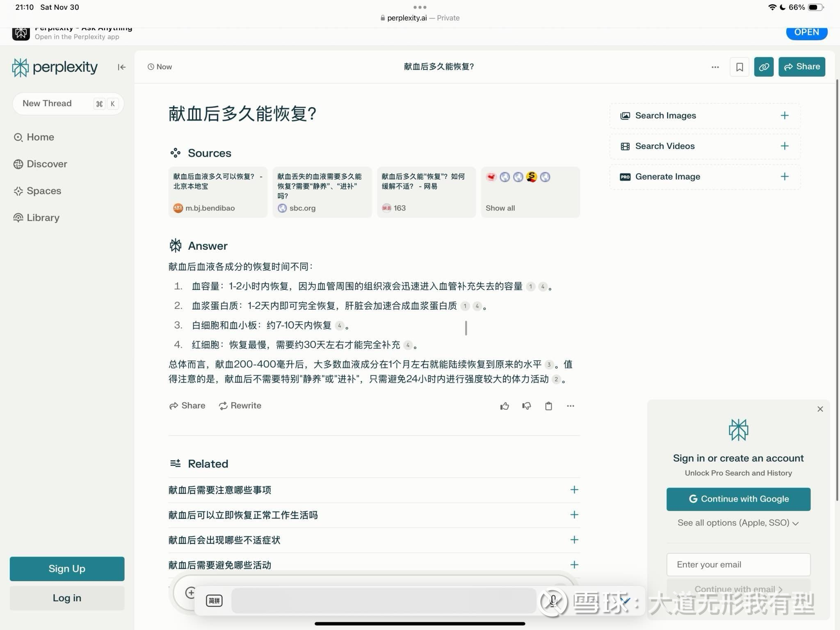Tap the Safari three-dot multitasking control
Screen dimensions: 840x630
pyautogui.click(x=420, y=7)
